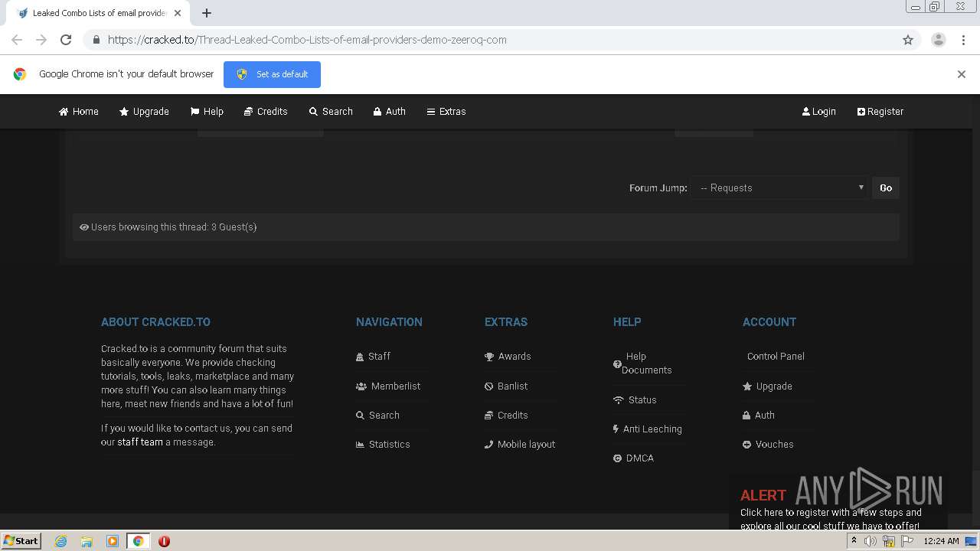Click the volume speaker tray icon
The height and width of the screenshot is (551, 980).
coord(871,541)
